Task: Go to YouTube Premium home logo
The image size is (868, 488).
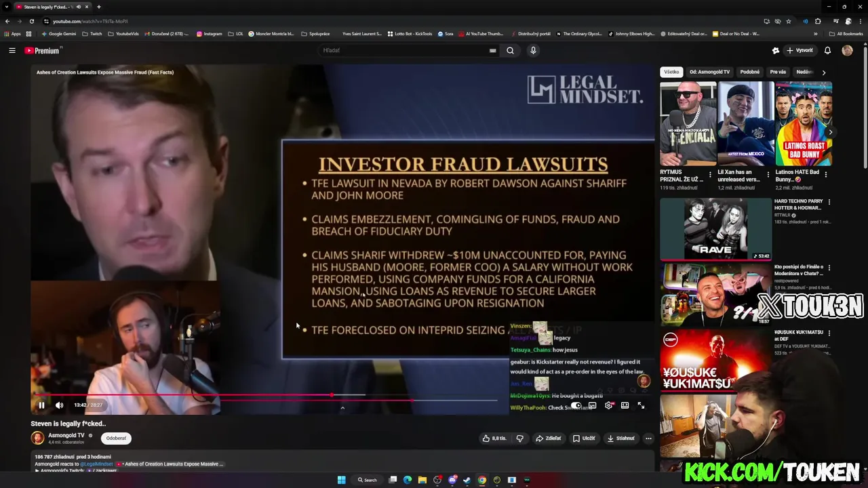Action: tap(43, 50)
